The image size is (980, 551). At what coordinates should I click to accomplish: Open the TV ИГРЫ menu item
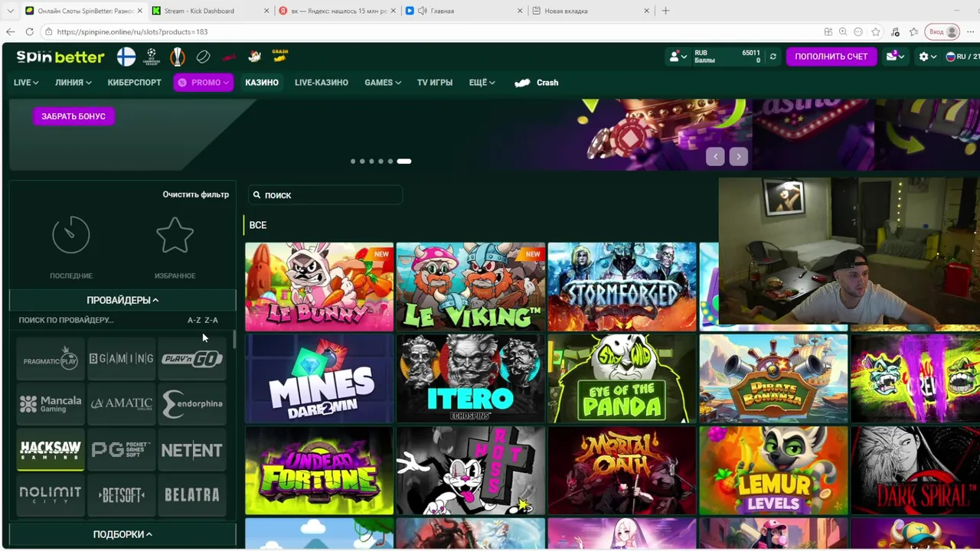(435, 83)
